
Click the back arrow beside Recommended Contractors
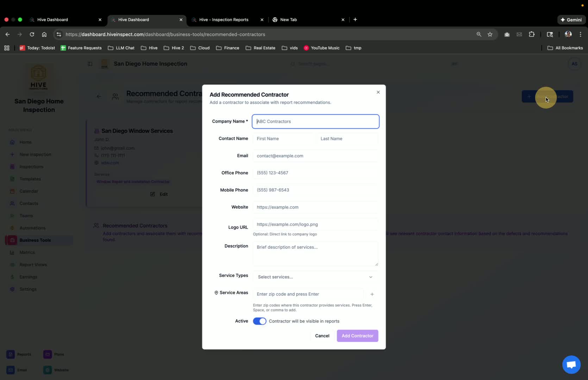[x=99, y=96]
